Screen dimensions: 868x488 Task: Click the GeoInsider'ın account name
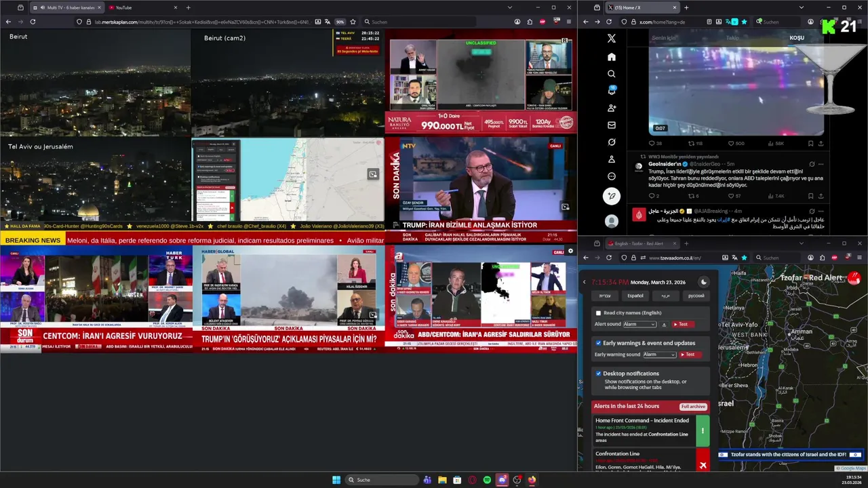point(665,164)
